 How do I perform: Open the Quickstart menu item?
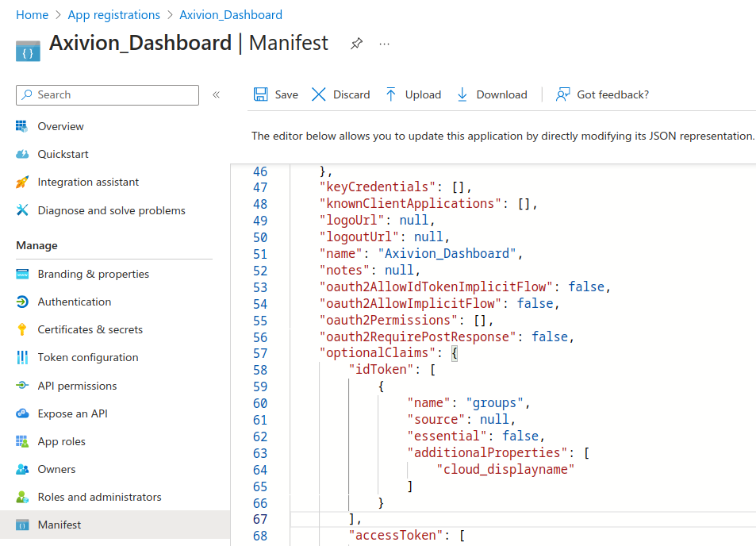click(x=63, y=154)
